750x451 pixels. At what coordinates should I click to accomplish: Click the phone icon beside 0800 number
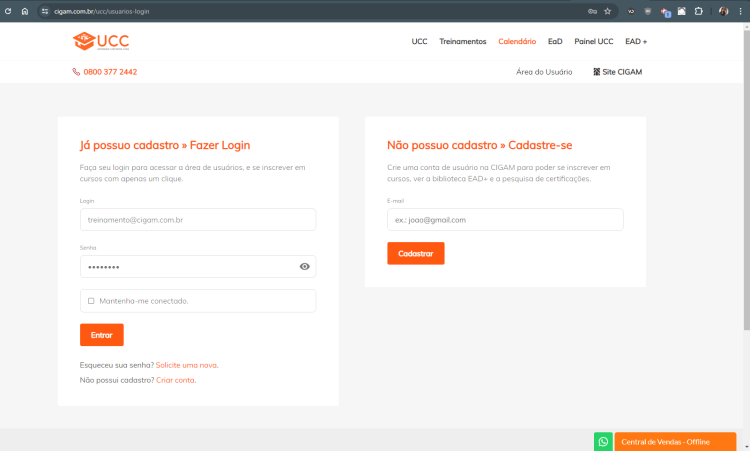point(76,72)
